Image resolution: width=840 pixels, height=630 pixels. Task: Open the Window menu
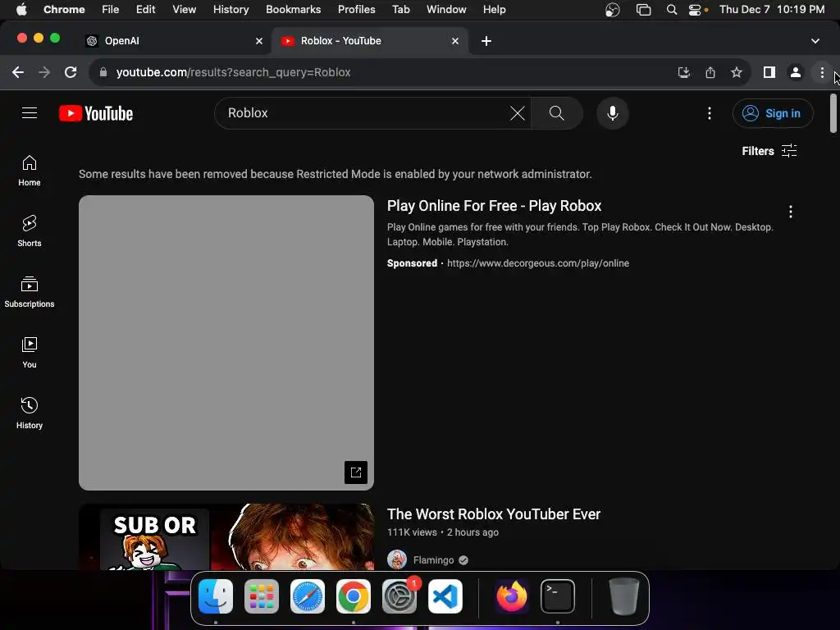tap(446, 9)
